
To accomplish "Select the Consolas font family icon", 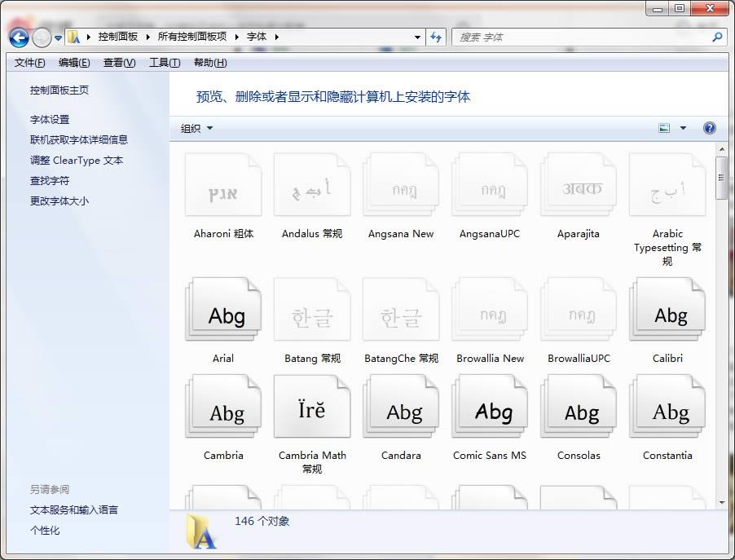I will pos(579,406).
